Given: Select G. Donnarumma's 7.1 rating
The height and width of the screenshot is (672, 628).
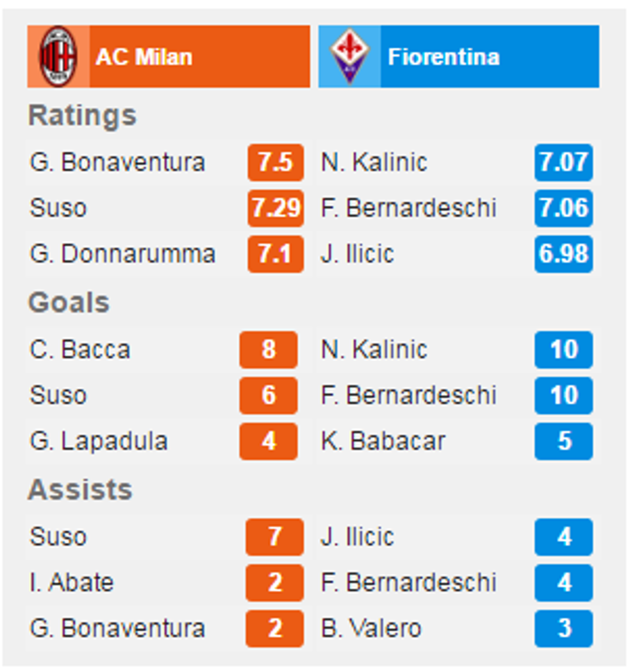Looking at the screenshot, I should pos(275,253).
